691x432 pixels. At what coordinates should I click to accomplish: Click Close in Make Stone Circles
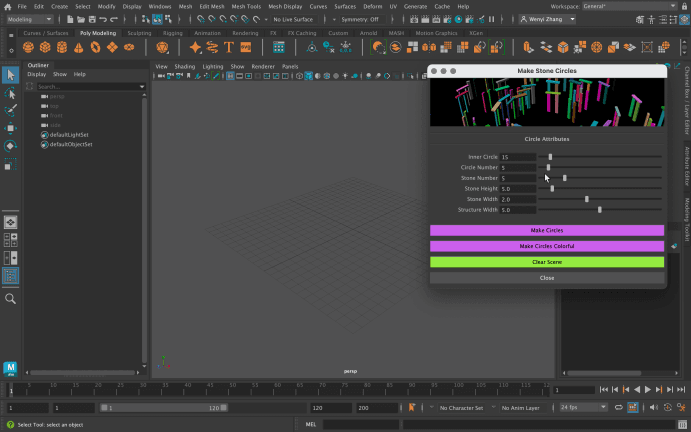tap(547, 278)
